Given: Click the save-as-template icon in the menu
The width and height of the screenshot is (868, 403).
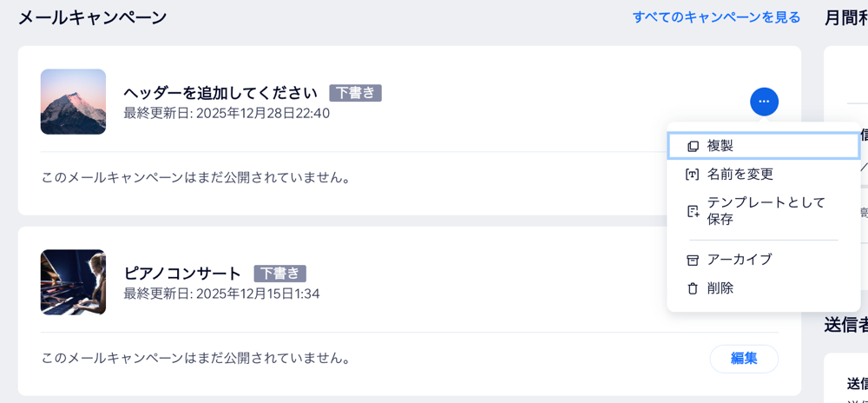Looking at the screenshot, I should 693,210.
